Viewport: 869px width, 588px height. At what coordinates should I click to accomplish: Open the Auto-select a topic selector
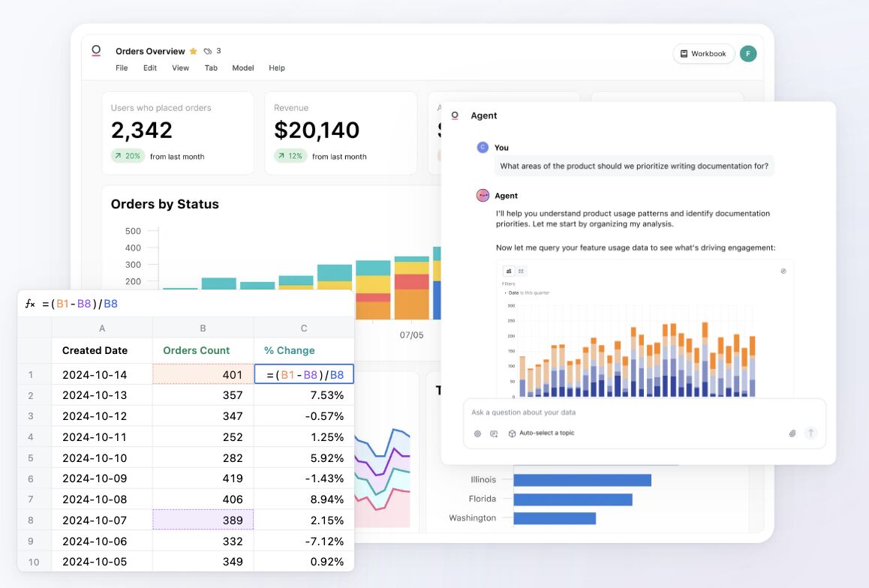tap(542, 433)
